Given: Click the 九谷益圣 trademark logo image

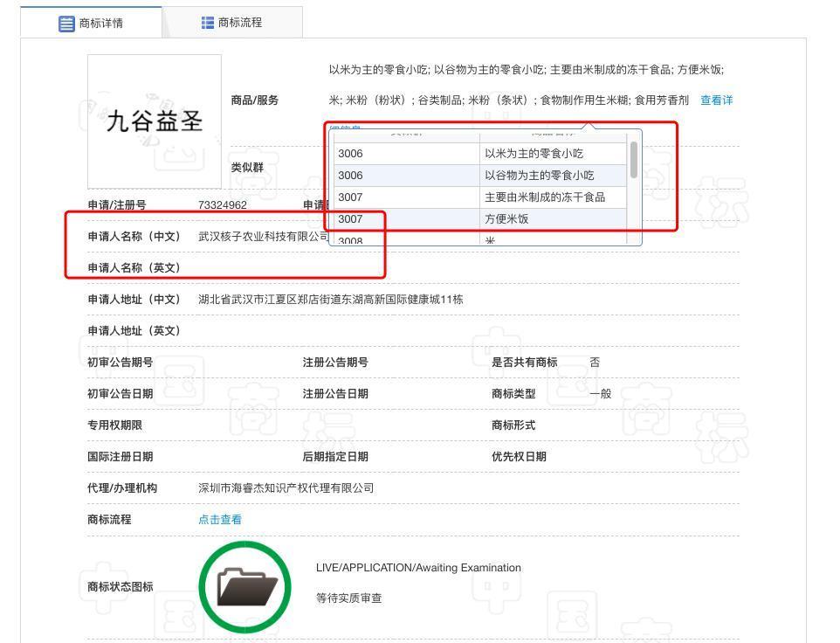Looking at the screenshot, I should (x=155, y=121).
